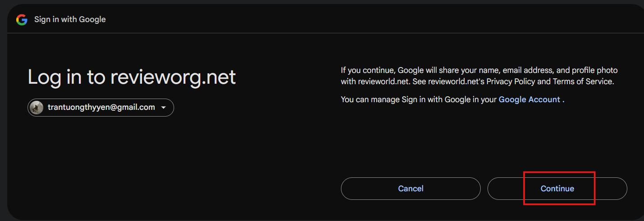Click the 'Log in to revieworg.net' heading

132,77
